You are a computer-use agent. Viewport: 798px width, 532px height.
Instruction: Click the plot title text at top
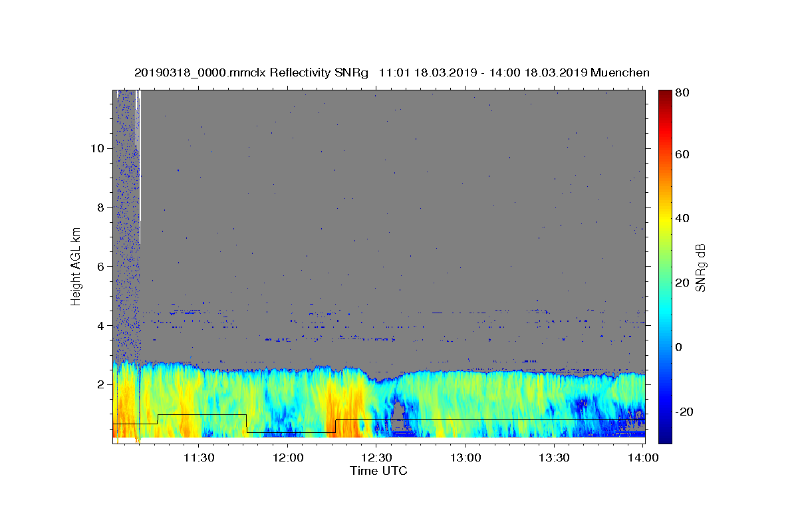pyautogui.click(x=392, y=72)
